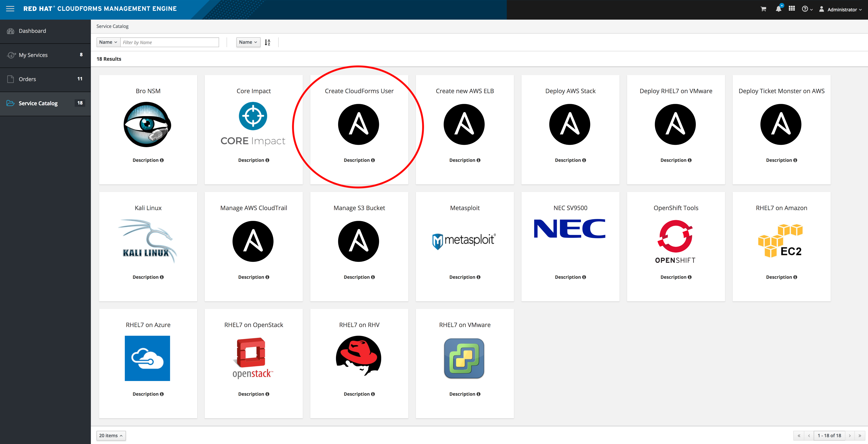Click Create CloudForms User Ansible icon
Viewport: 868px width, 444px height.
tap(359, 124)
